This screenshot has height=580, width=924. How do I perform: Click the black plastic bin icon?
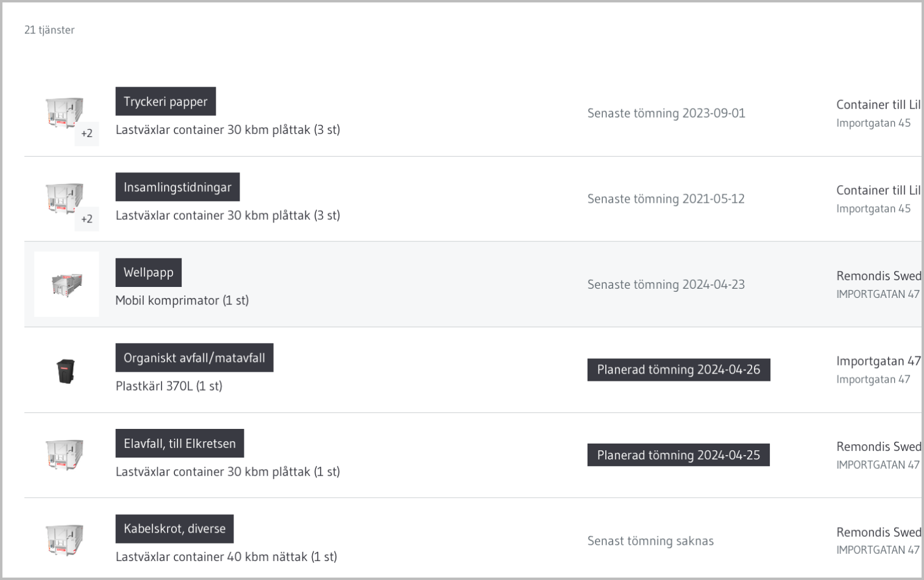[66, 370]
